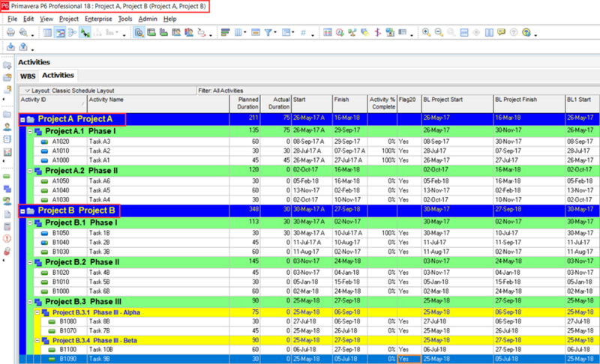This screenshot has width=600, height=364.
Task: Click the Bars formatting toolbar icon
Action: coord(225,33)
